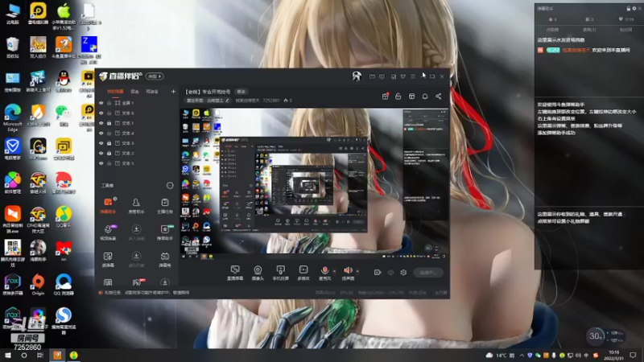Open the Origin desktop shortcut
Image resolution: width=644 pixels, height=362 pixels.
(x=38, y=285)
